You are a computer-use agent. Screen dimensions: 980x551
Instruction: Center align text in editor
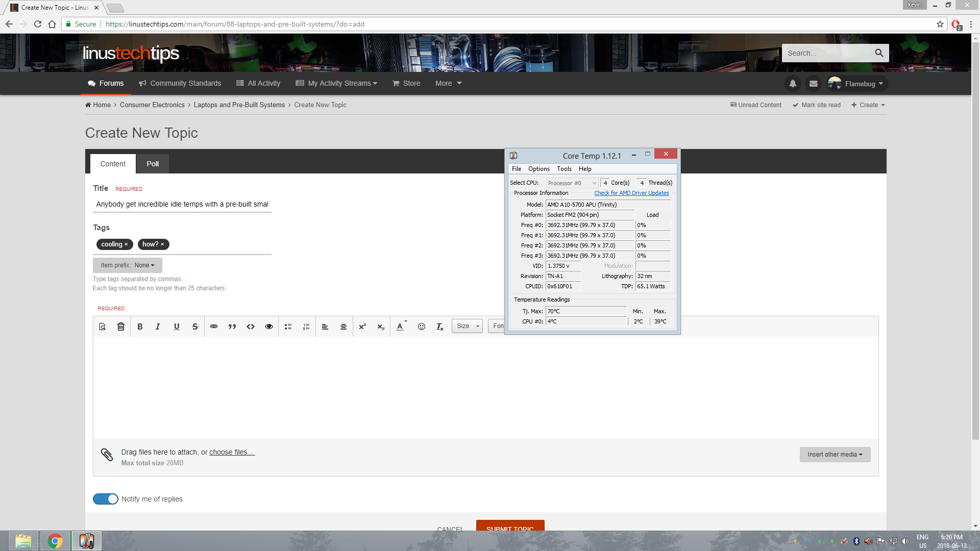pyautogui.click(x=344, y=327)
